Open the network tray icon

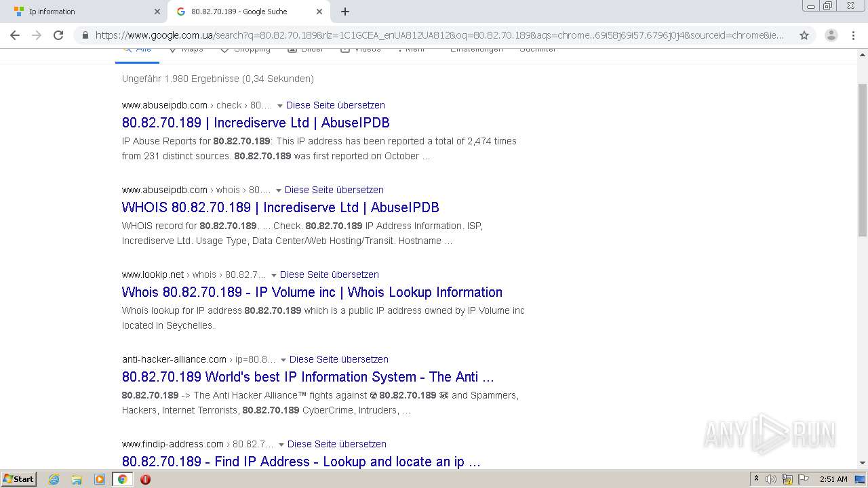(787, 479)
